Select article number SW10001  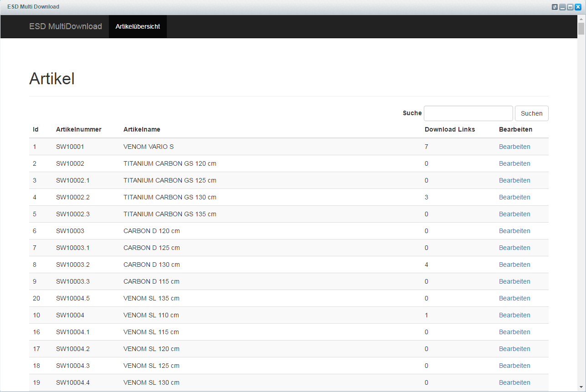[x=70, y=147]
